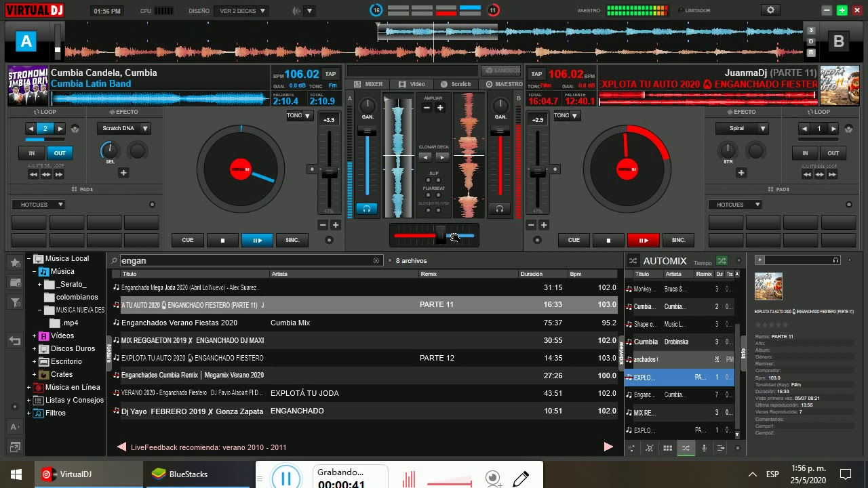This screenshot has height=488, width=868.
Task: Toggle deck A loop IN button
Action: click(x=31, y=153)
